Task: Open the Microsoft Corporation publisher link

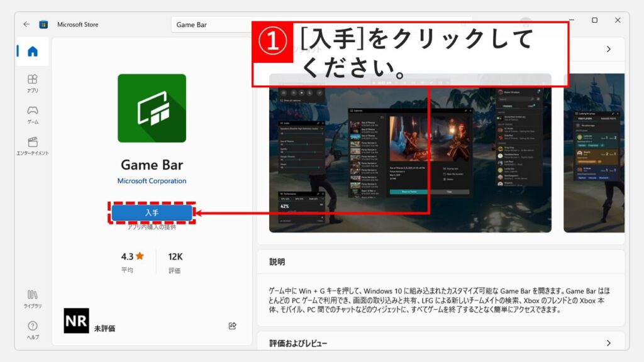Action: [x=152, y=180]
